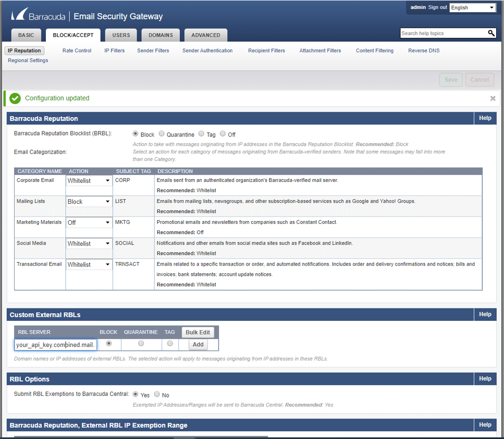Choose Block radio for RBL server
This screenshot has height=439, width=504.
109,343
